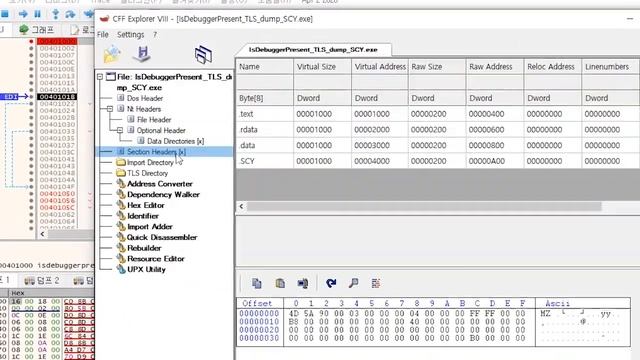This screenshot has width=640, height=360.
Task: Click the .text section name cell
Action: 264,114
